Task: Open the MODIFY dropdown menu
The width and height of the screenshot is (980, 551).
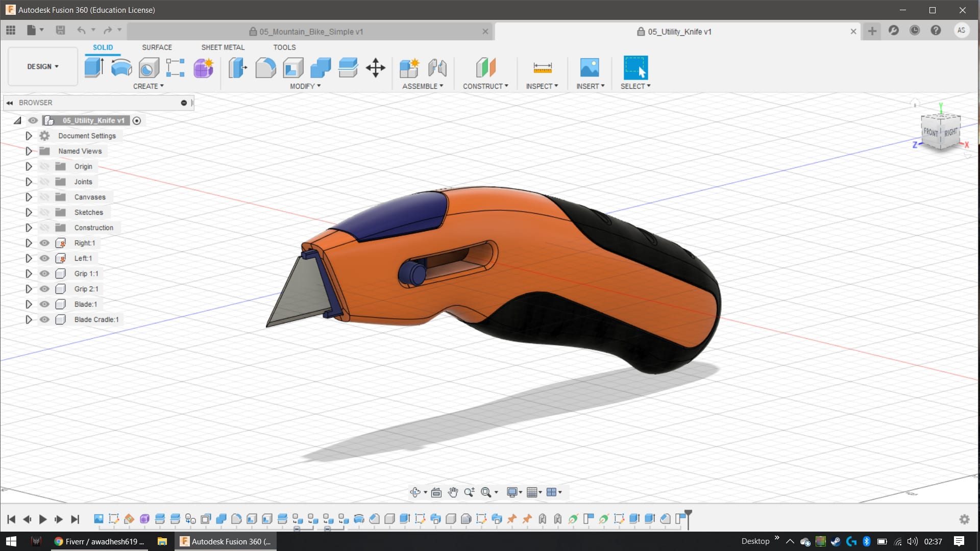Action: 305,86
